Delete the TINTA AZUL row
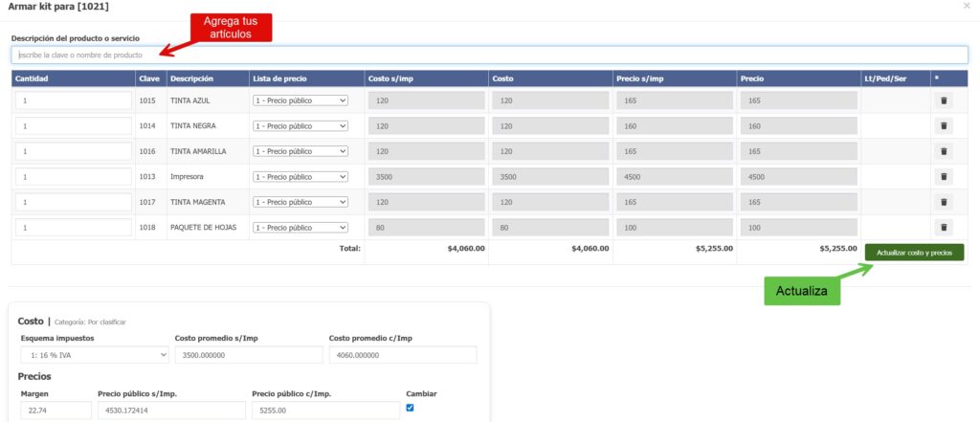This screenshot has width=980, height=422. pos(943,100)
